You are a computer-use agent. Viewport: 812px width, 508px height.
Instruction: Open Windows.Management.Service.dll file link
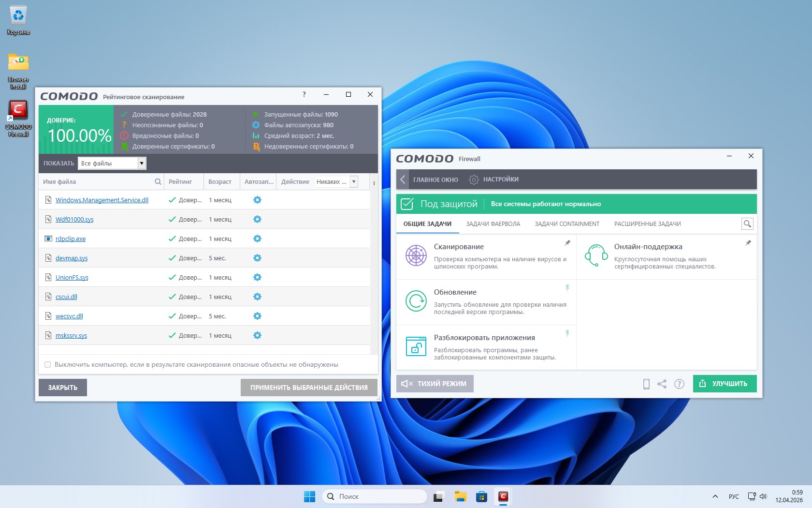tap(101, 200)
